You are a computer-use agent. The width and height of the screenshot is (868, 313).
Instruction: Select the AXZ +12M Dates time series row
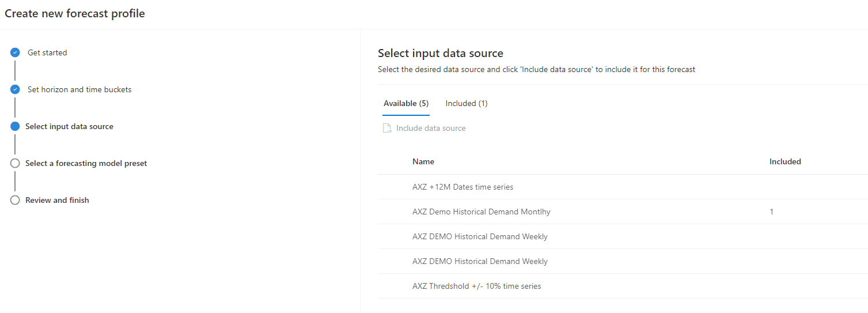tap(463, 187)
